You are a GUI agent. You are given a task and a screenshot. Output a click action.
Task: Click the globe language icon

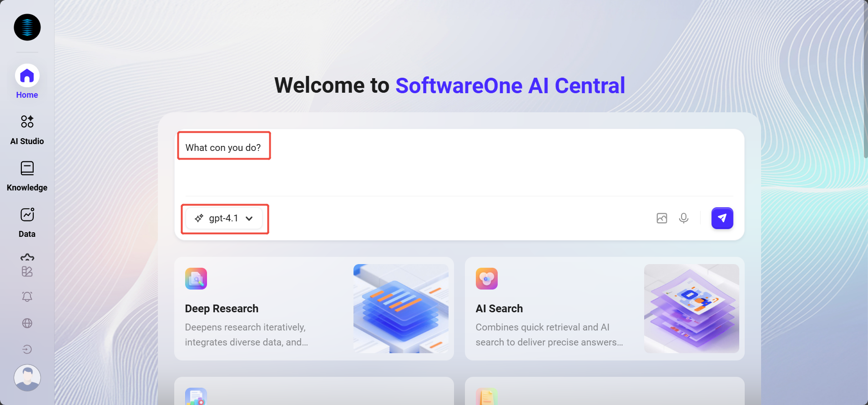[x=27, y=323]
